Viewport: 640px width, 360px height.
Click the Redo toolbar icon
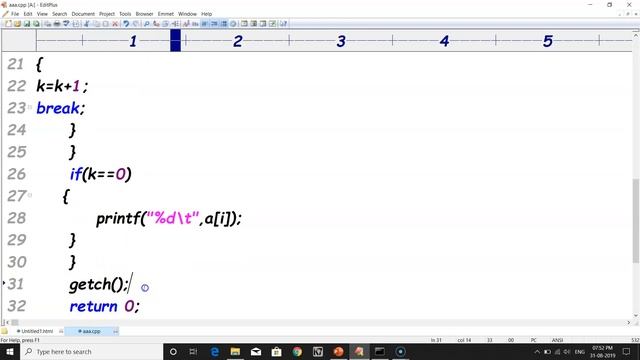pos(136,24)
